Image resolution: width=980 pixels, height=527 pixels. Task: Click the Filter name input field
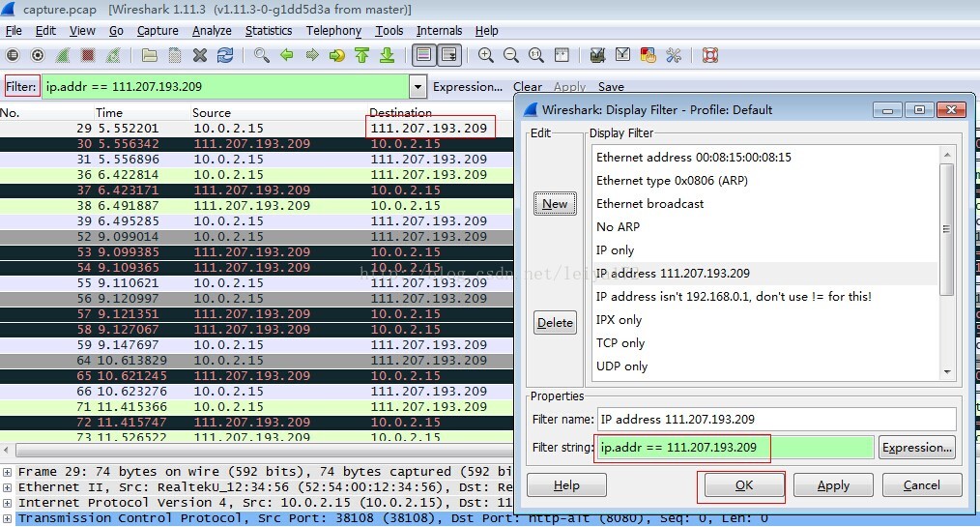(x=777, y=420)
